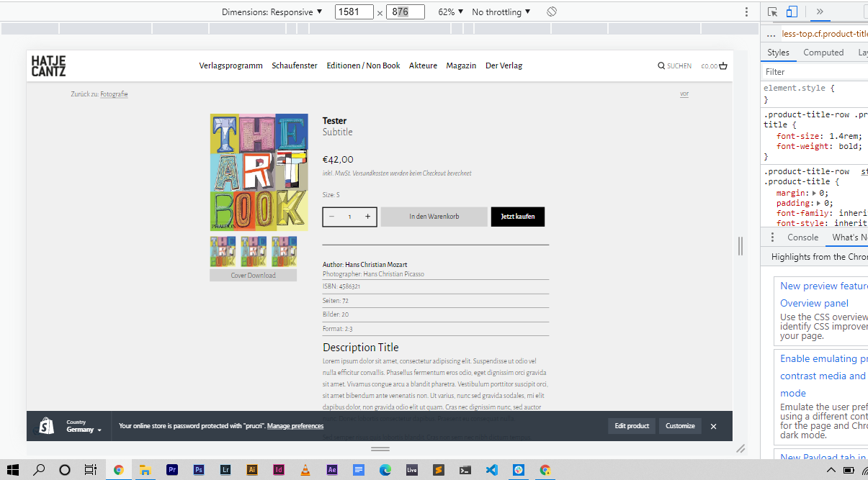Open the Country Germany selector

84,426
